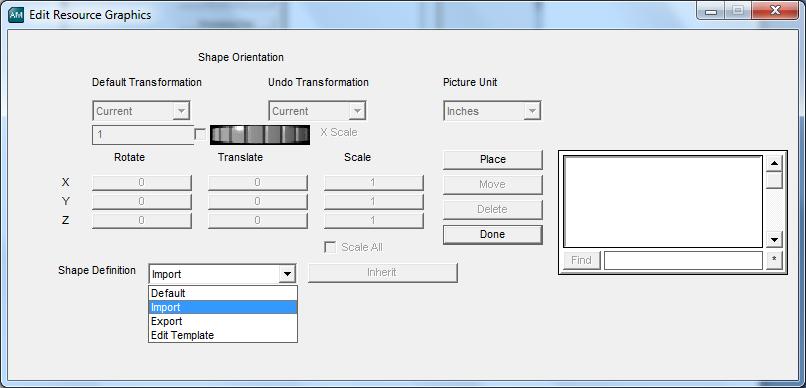Select Import from Shape Definition list
Viewport: 806px width, 388px height.
223,307
